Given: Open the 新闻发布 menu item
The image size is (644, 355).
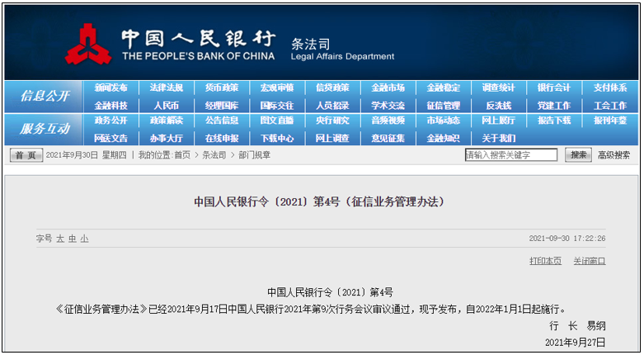Looking at the screenshot, I should [x=110, y=88].
